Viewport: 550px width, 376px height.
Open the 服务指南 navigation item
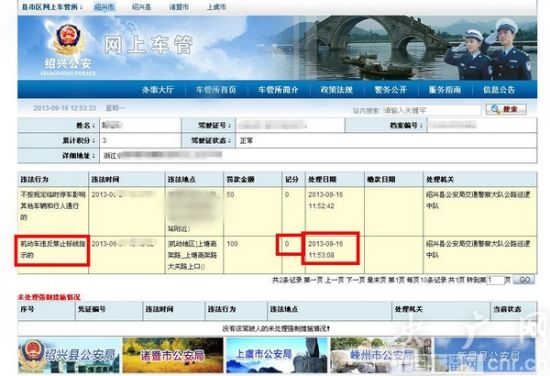coord(444,90)
